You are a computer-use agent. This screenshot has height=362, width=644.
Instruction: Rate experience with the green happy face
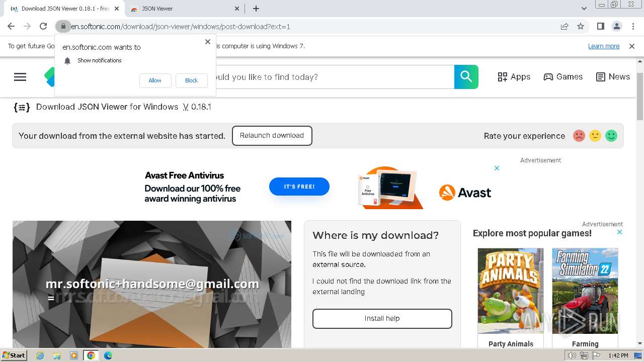(x=611, y=136)
